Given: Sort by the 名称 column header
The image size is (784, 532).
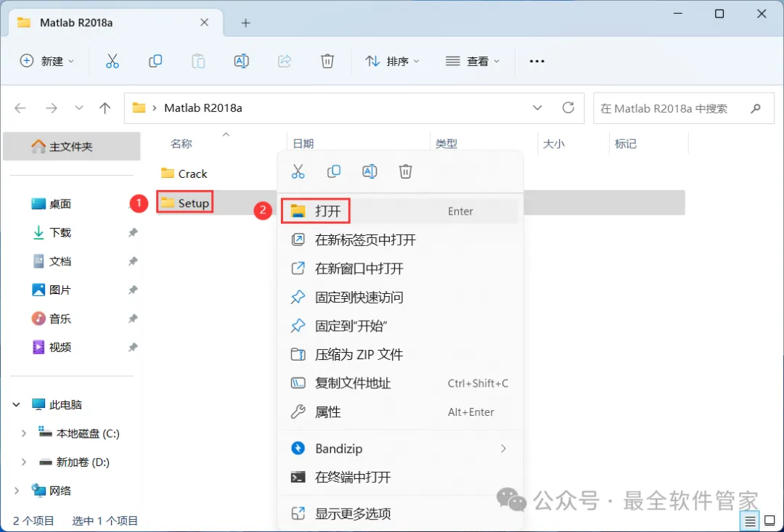Looking at the screenshot, I should click(181, 144).
